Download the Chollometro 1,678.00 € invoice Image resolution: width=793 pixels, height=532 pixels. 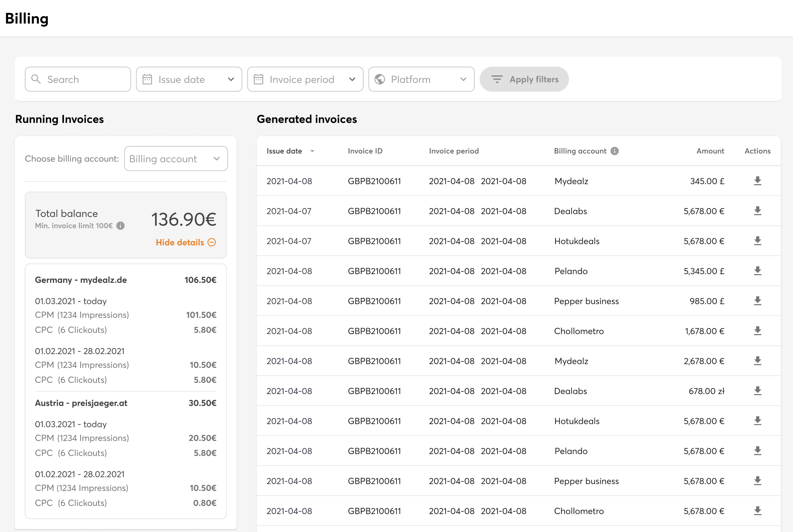(x=758, y=331)
